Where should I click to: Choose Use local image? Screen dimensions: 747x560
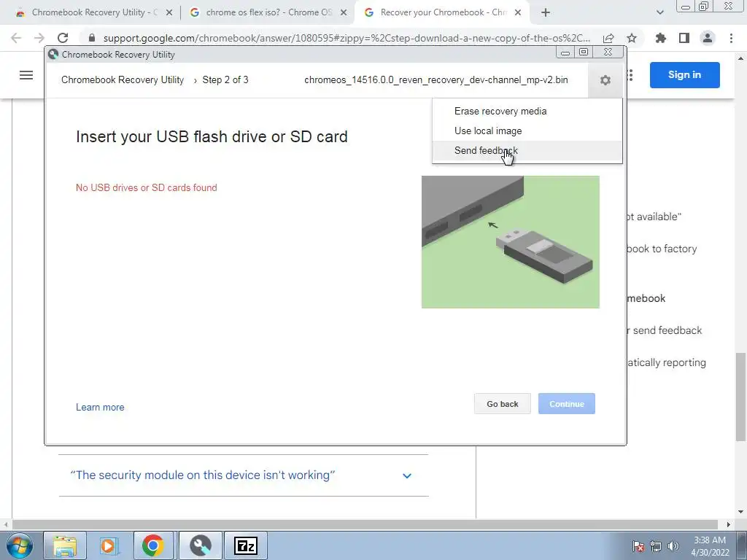pos(488,131)
